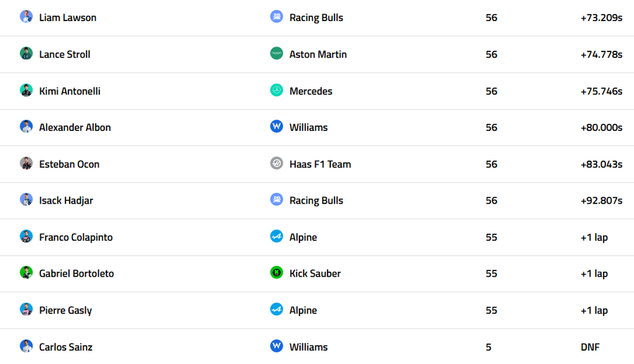Click the Aston Martin team logo

[x=277, y=54]
